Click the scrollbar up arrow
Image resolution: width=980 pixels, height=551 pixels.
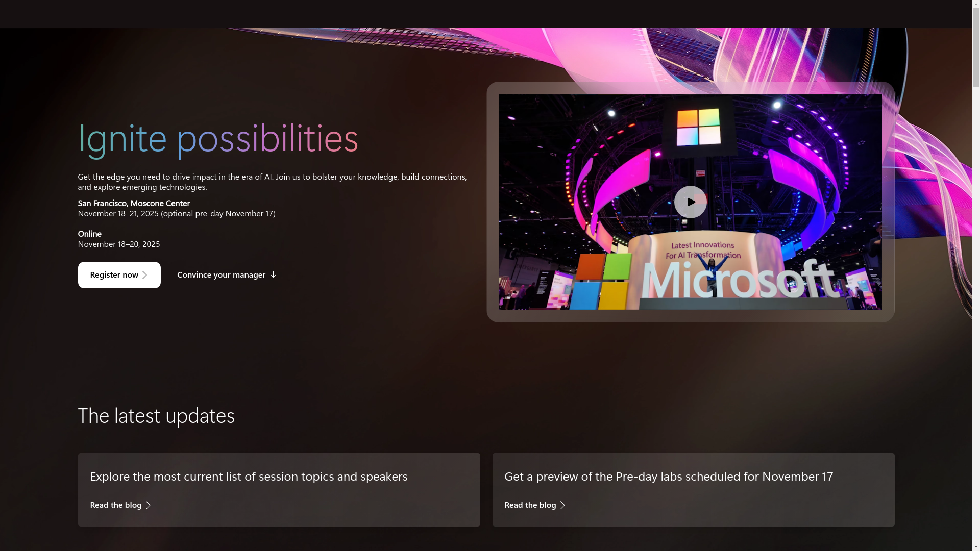976,4
